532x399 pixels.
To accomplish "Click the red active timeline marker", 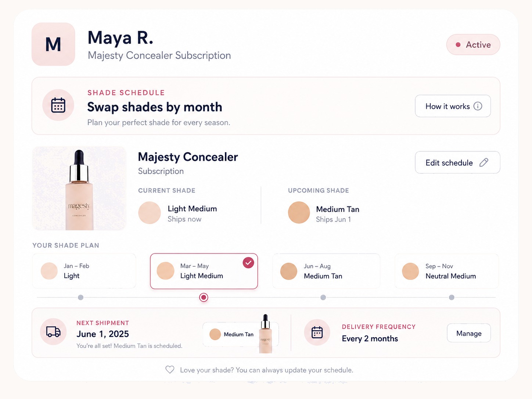I will (x=204, y=297).
